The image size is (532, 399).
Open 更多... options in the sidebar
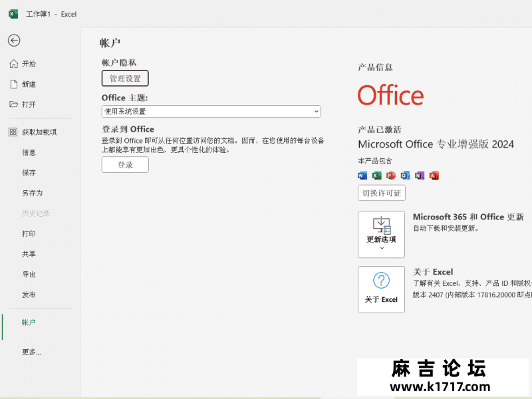coord(31,352)
